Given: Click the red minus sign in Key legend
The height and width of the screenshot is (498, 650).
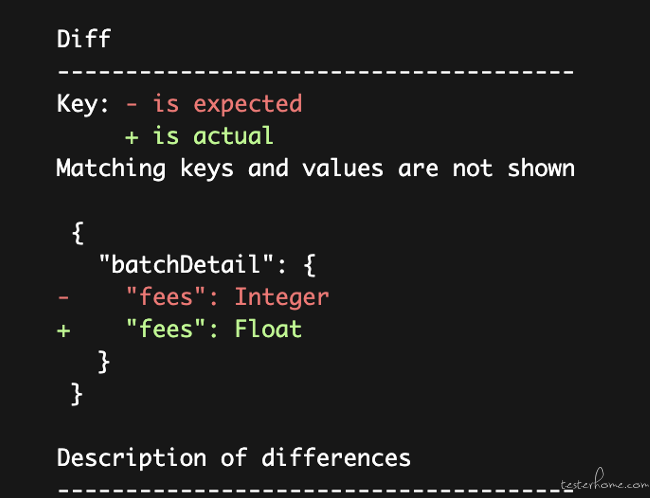Looking at the screenshot, I should 131,104.
